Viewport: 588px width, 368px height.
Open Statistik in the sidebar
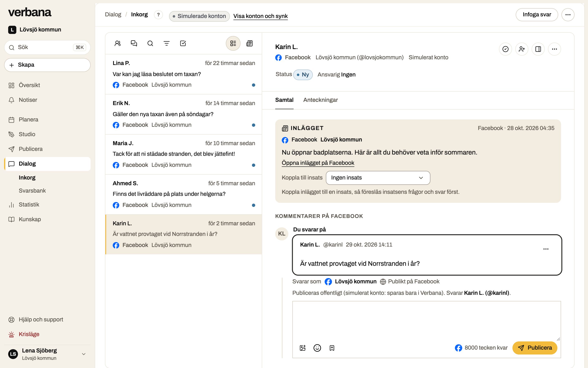[x=47, y=205]
